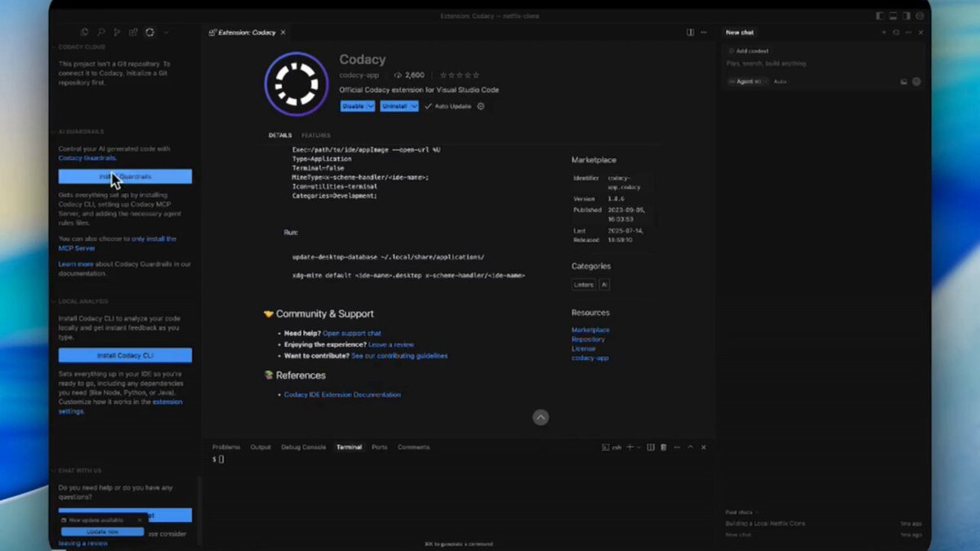Open the Search magnifier icon in sidebar
This screenshot has height=551, width=980.
101,33
